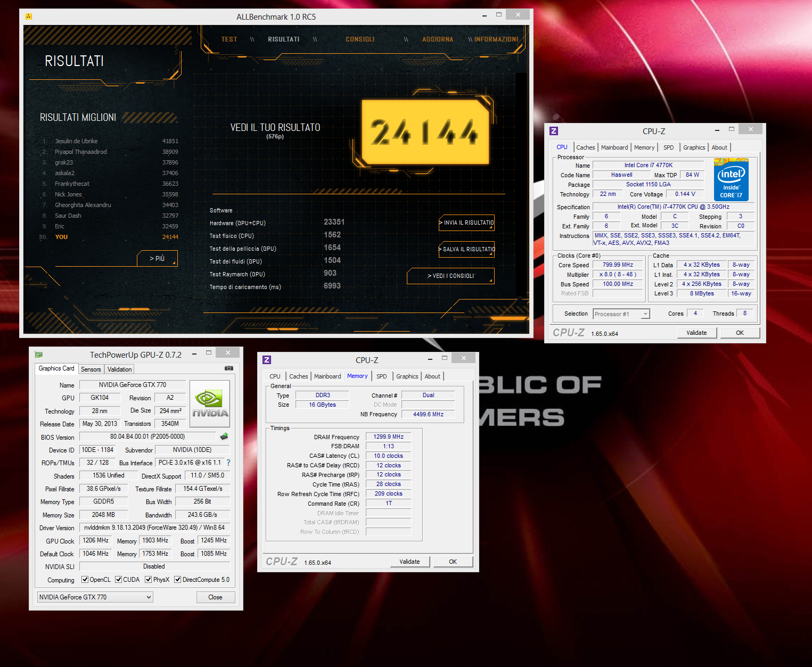The width and height of the screenshot is (812, 667).
Task: Click OK in Memory CPU-Z window
Action: pos(453,562)
